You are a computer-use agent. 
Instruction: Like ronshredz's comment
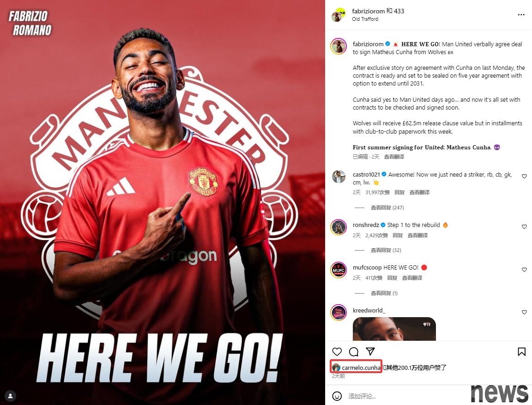pos(524,227)
